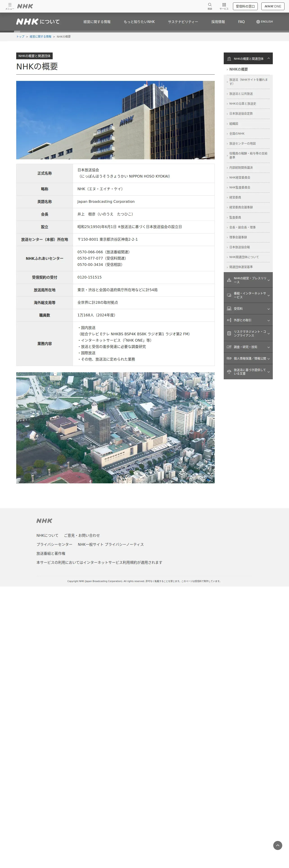Open NHK経営委員会 sidebar link
Screen dimensions: 289x868
239,177
